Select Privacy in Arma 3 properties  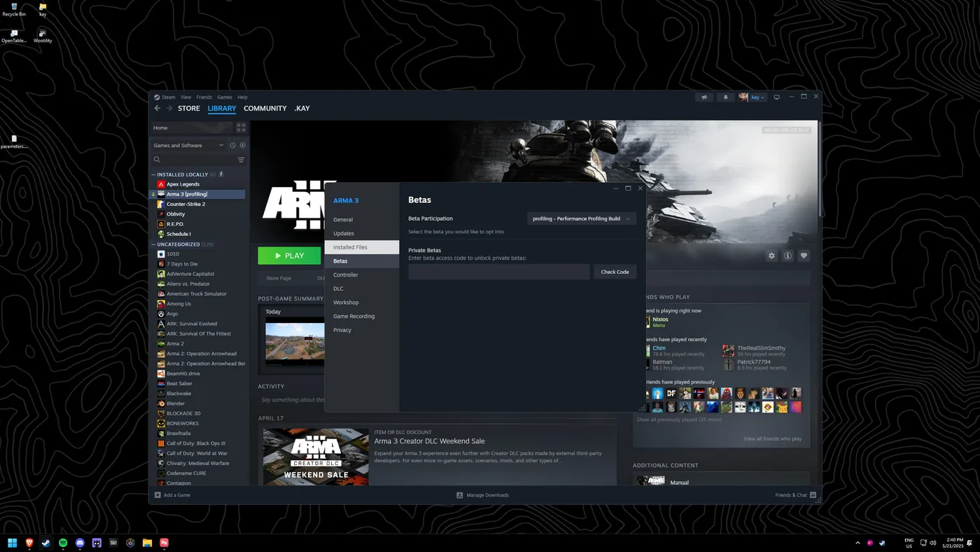[362, 330]
